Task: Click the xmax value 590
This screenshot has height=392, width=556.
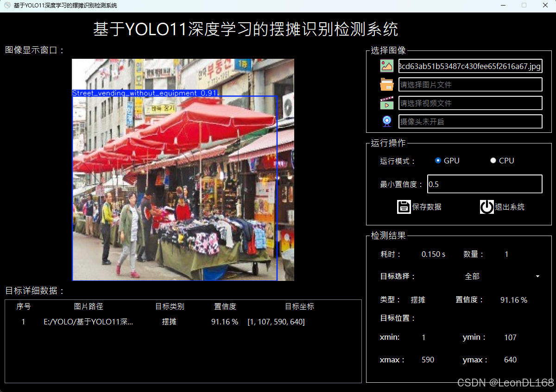Action: tap(428, 360)
